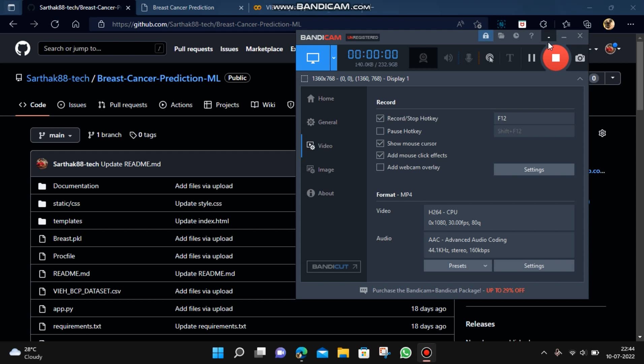Select the screen recording mode icon
The height and width of the screenshot is (364, 644).
pyautogui.click(x=313, y=58)
